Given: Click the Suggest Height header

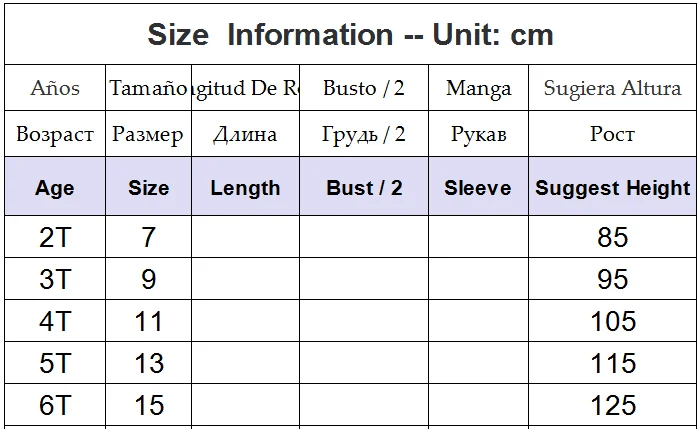Looking at the screenshot, I should 612,186.
